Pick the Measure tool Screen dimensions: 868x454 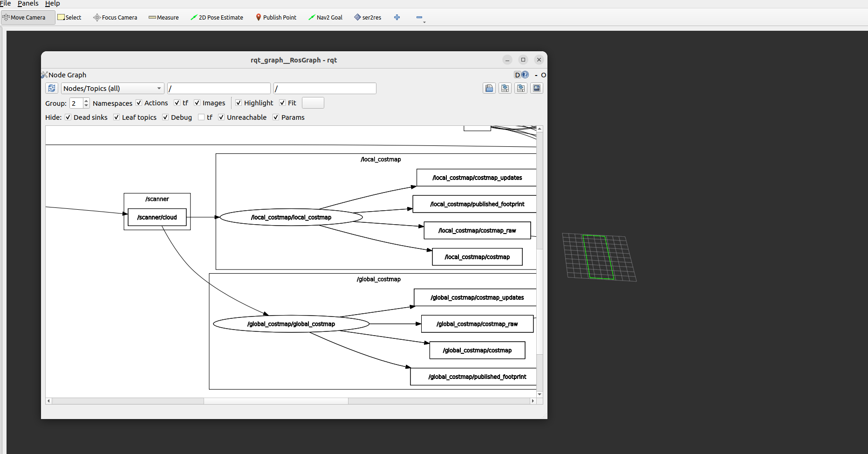click(164, 17)
